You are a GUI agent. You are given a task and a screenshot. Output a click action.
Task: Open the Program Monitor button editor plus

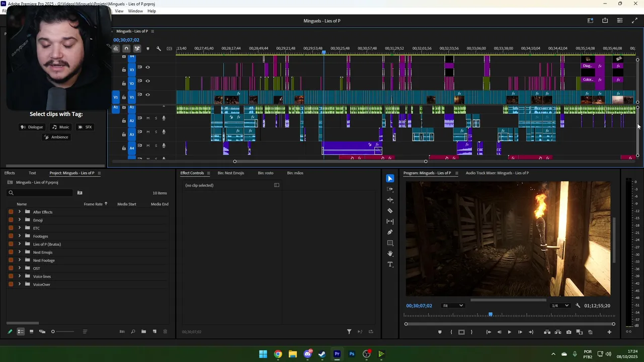(609, 332)
